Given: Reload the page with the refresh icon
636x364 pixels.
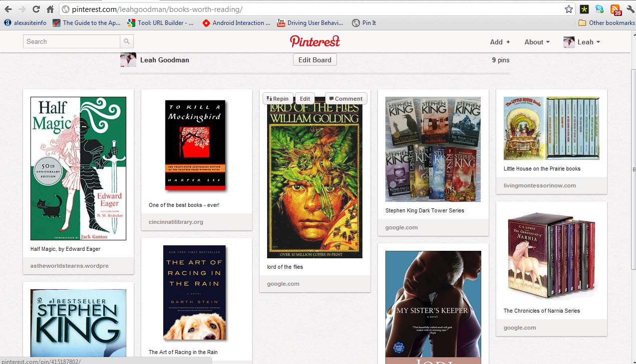Looking at the screenshot, I should [36, 9].
